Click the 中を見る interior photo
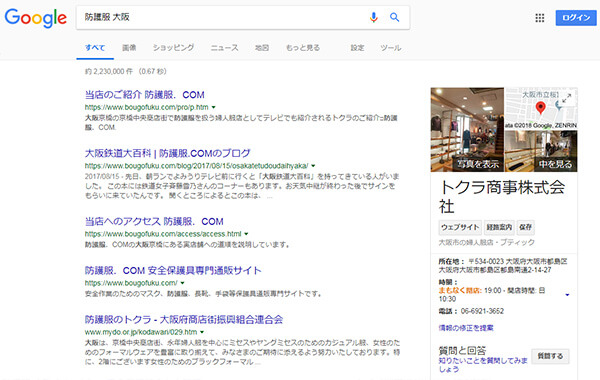Image resolution: width=600 pixels, height=380 pixels. click(541, 151)
